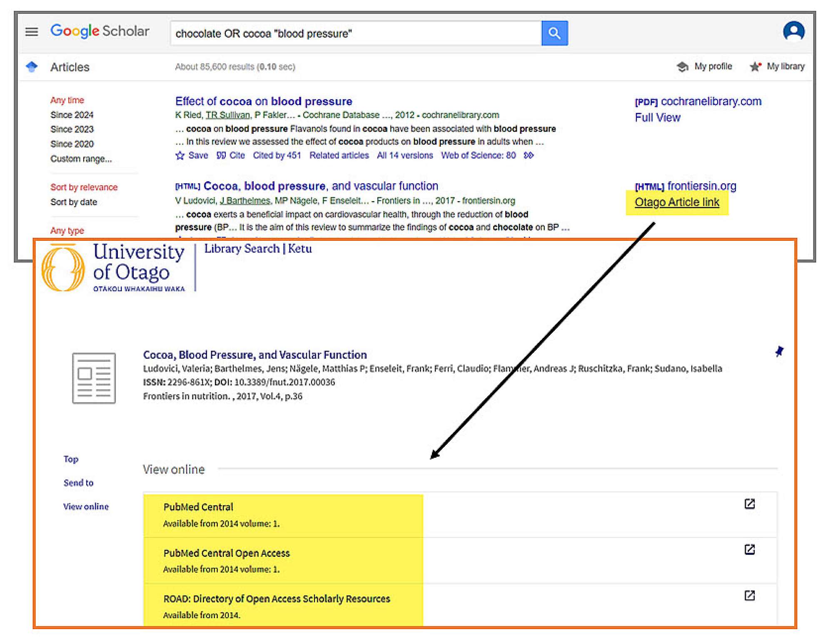Viewport: 833px width, 644px height.
Task: Open the hamburger menu in Google Scholar
Action: click(32, 32)
